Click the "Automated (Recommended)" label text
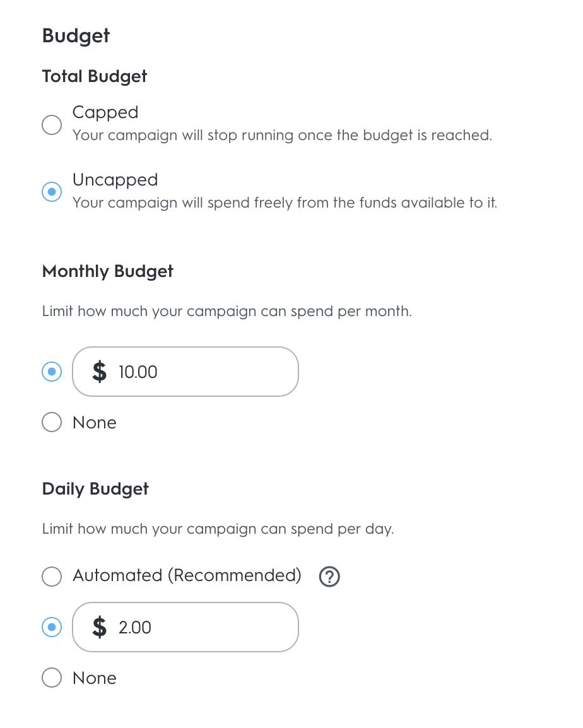The image size is (583, 728). 187,575
